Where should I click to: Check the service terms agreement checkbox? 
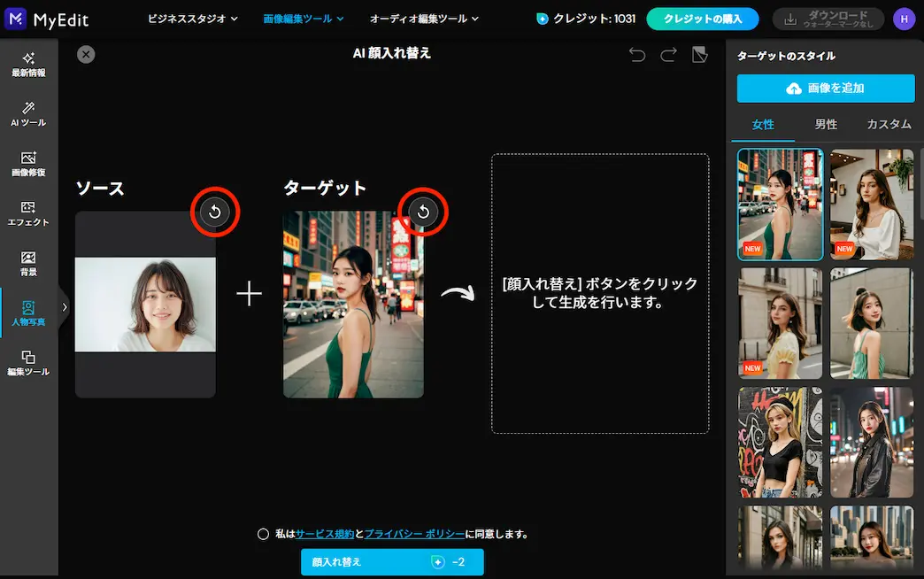262,533
